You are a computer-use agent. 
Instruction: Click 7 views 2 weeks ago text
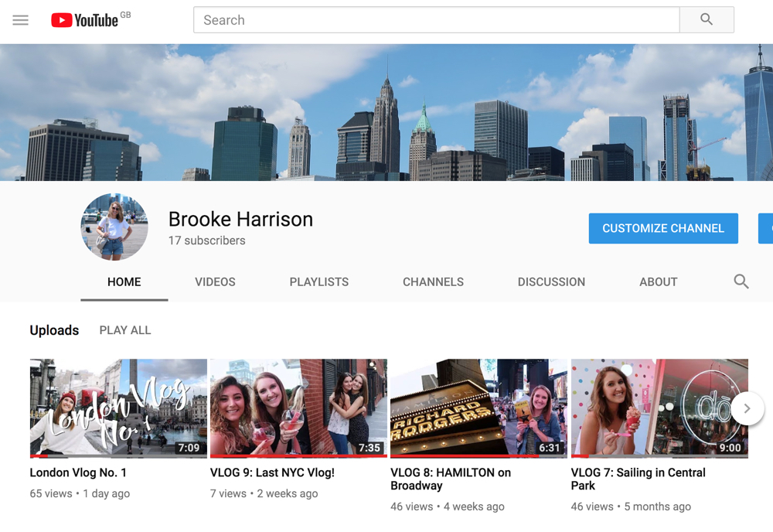coord(264,493)
